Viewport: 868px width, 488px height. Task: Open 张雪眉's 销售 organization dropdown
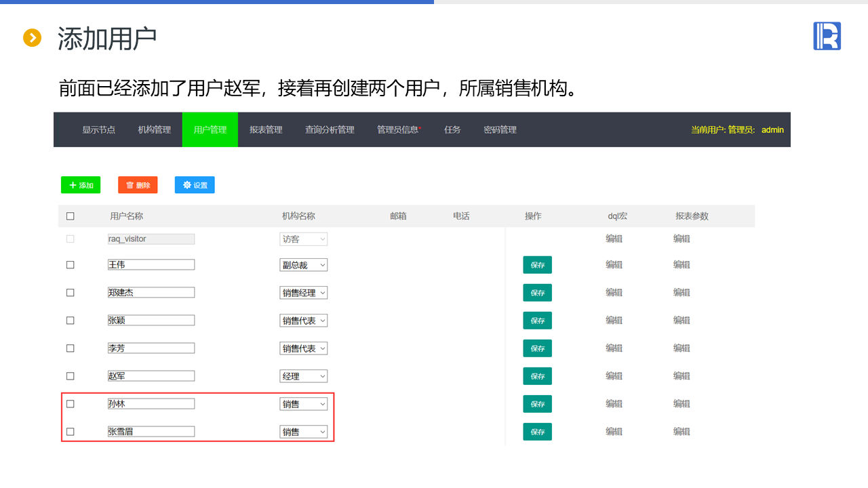[304, 432]
